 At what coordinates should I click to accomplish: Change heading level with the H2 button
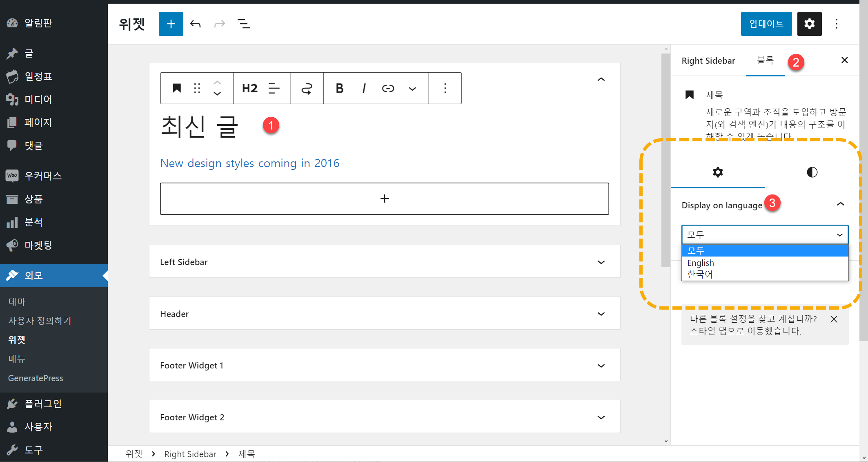point(250,88)
